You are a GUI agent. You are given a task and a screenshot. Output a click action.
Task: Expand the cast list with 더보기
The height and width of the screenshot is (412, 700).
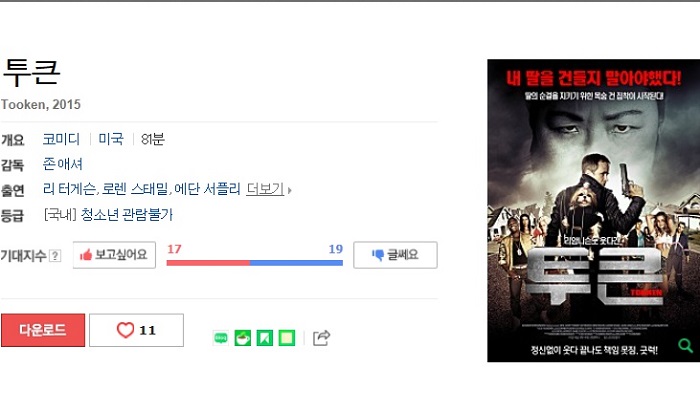point(265,189)
